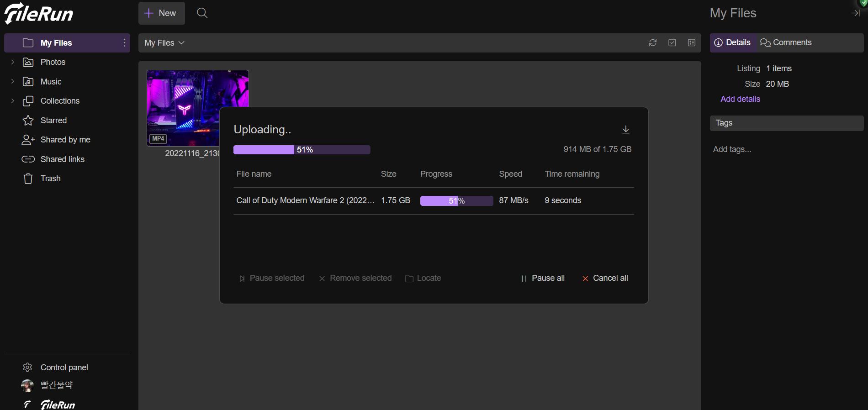Viewport: 868px width, 410px height.
Task: Minimize the upload dialog with arrow icon
Action: tap(626, 130)
